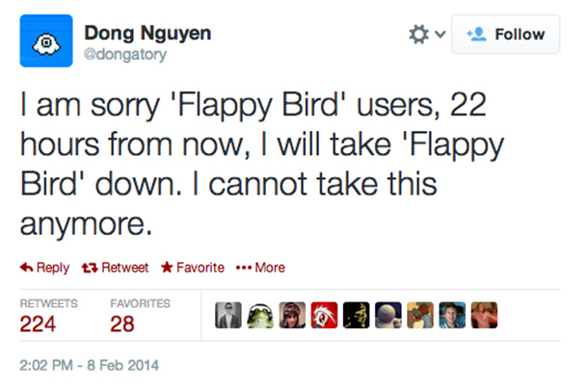The height and width of the screenshot is (389, 588).
Task: Open the 2:02 PM - 8 Feb 2014 timestamp
Action: [x=89, y=365]
